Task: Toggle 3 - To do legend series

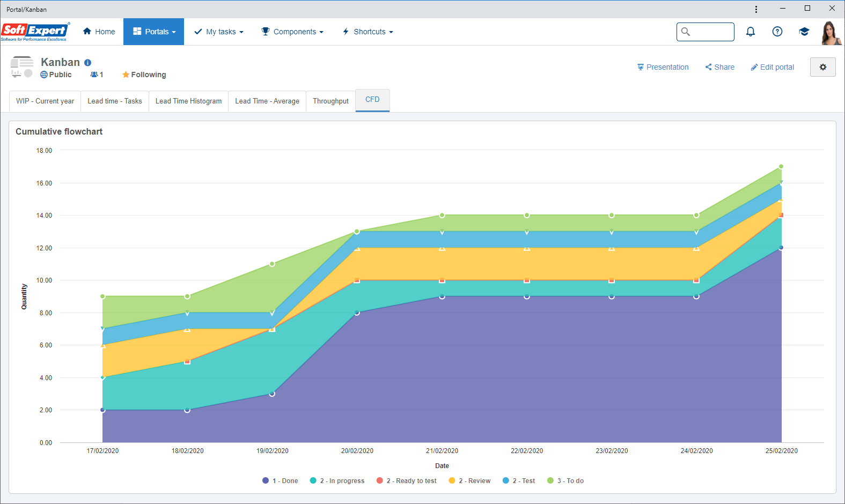Action: tap(565, 481)
